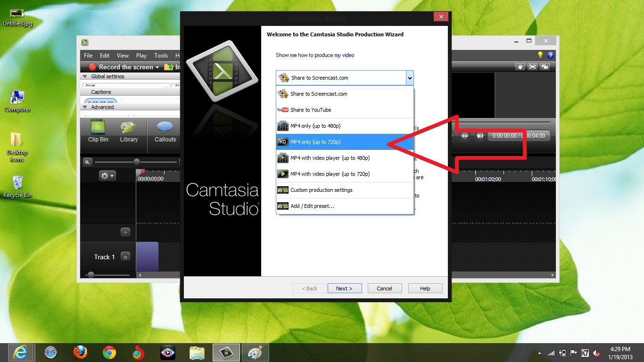This screenshot has width=644, height=362.
Task: Click Record the screen button
Action: 121,67
